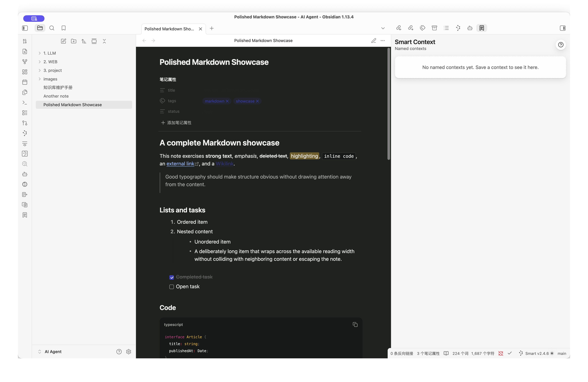The width and height of the screenshot is (588, 382).
Task: Auto-reveal current file icon
Action: point(94,41)
